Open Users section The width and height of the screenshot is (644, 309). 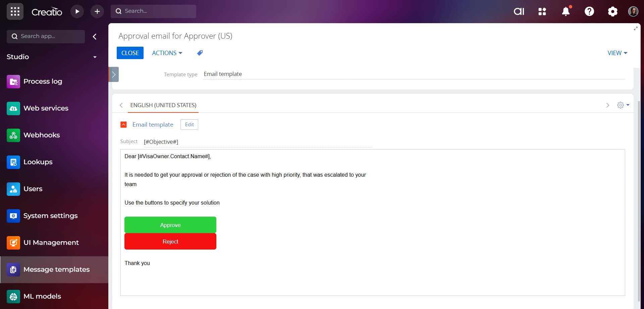click(x=54, y=189)
